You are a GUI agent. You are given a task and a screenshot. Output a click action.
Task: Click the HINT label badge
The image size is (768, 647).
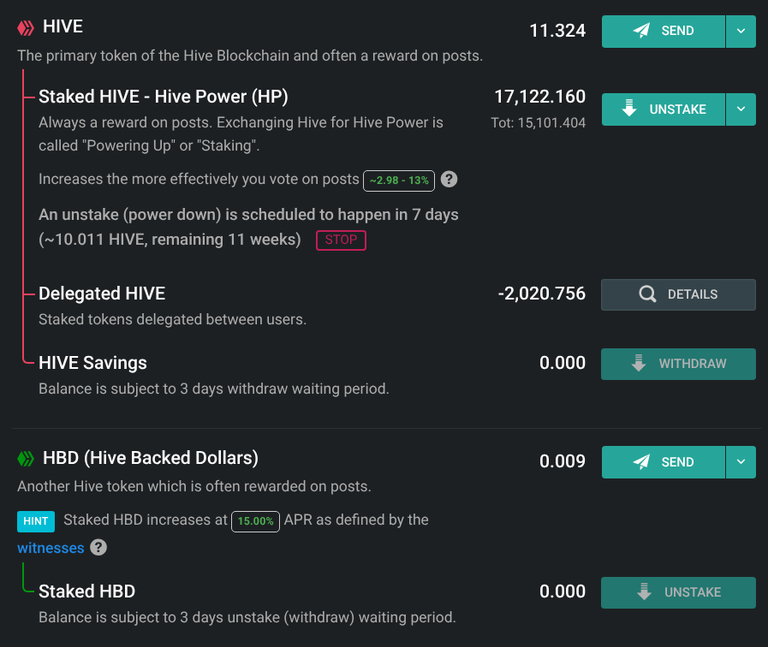click(36, 521)
